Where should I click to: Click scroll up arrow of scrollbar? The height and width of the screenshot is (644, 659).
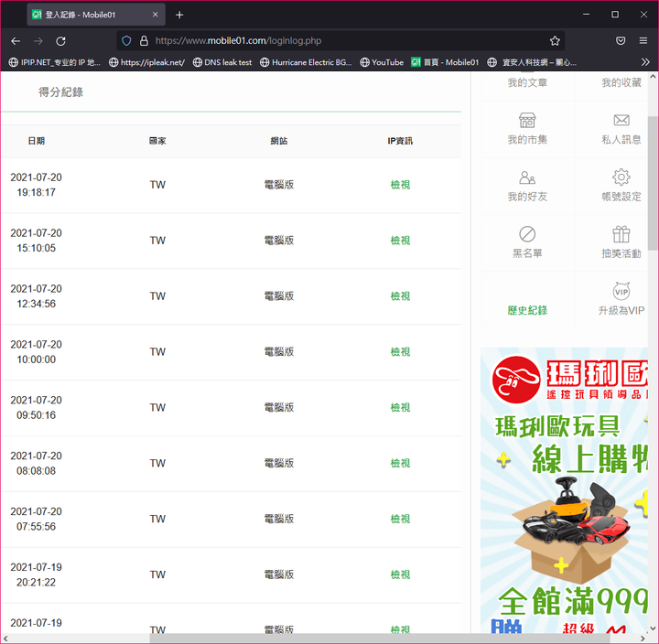point(653,77)
